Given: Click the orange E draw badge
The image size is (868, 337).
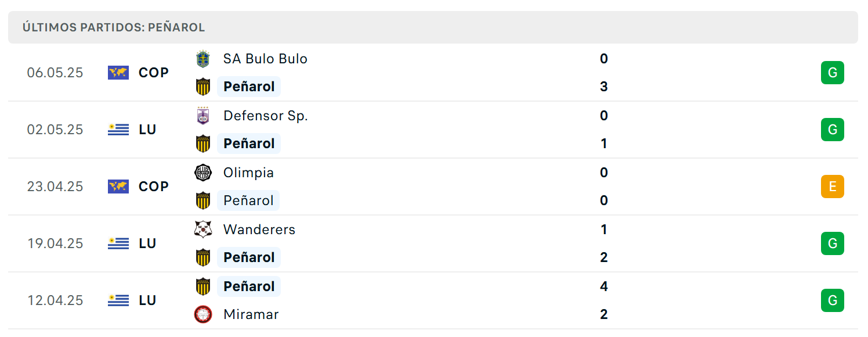Looking at the screenshot, I should tap(832, 187).
